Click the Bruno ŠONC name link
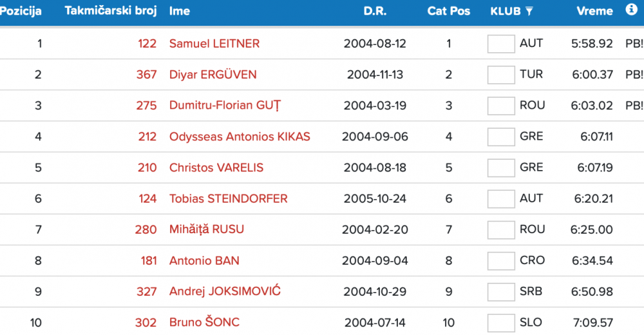The image size is (644, 335). coord(204,322)
